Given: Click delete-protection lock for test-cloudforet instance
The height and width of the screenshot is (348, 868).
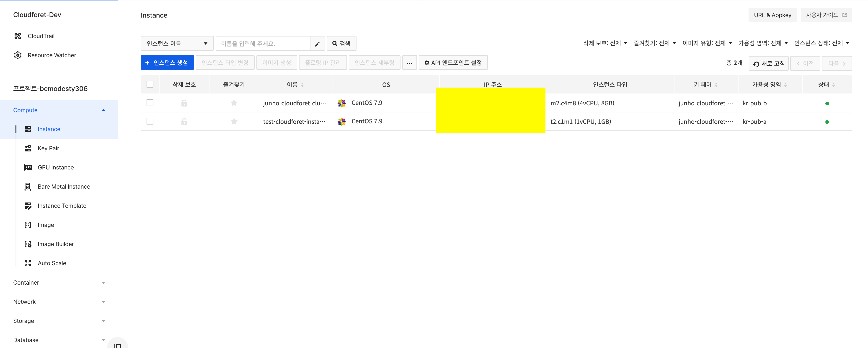Looking at the screenshot, I should click(184, 122).
